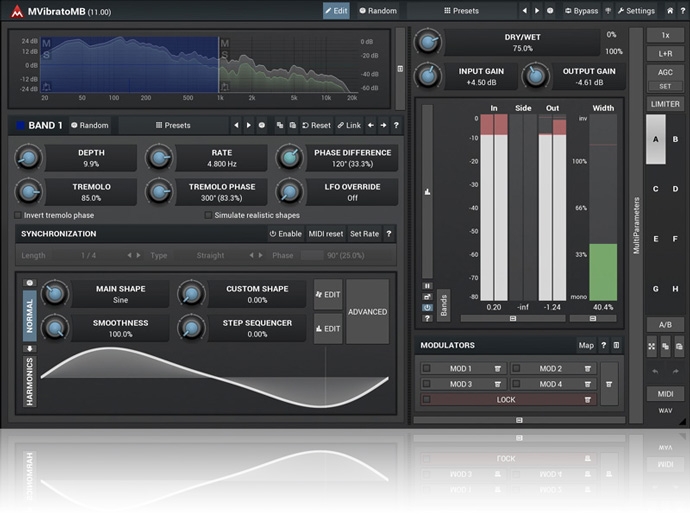Open the Main Shape Sine selector
Image resolution: width=690 pixels, height=518 pixels.
coord(120,294)
